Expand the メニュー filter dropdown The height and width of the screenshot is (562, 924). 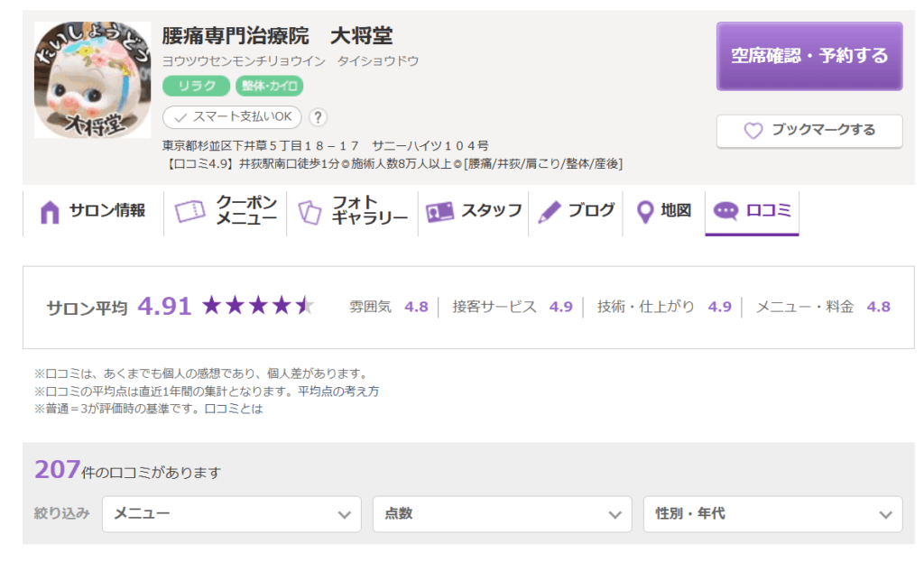click(232, 514)
